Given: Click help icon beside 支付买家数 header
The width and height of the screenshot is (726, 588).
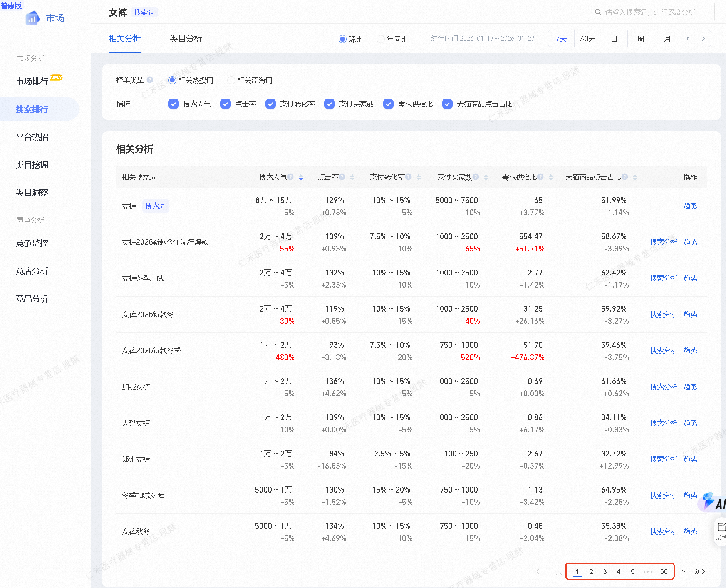Looking at the screenshot, I should coord(476,177).
